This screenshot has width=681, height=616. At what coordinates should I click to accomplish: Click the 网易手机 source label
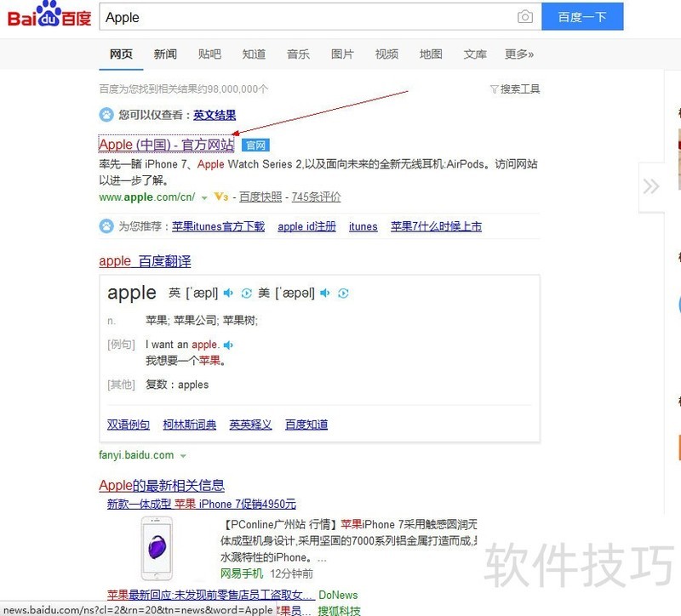pos(242,574)
